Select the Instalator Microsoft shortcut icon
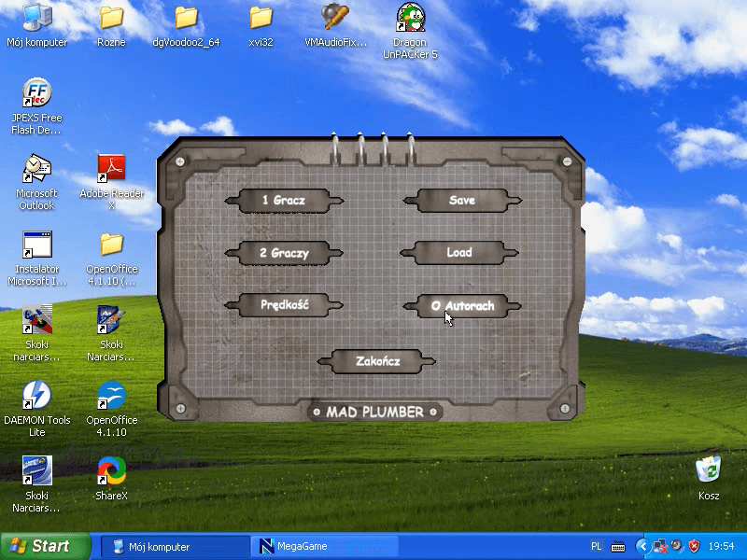Viewport: 747px width, 560px height. (x=36, y=259)
